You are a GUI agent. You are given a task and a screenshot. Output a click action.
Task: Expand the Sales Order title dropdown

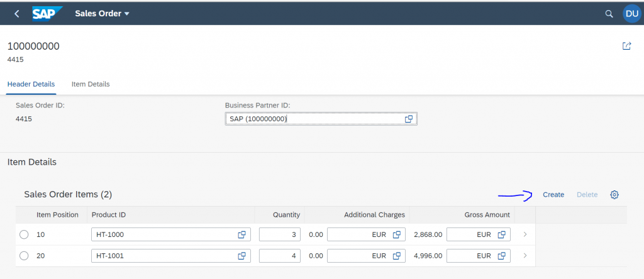[127, 14]
